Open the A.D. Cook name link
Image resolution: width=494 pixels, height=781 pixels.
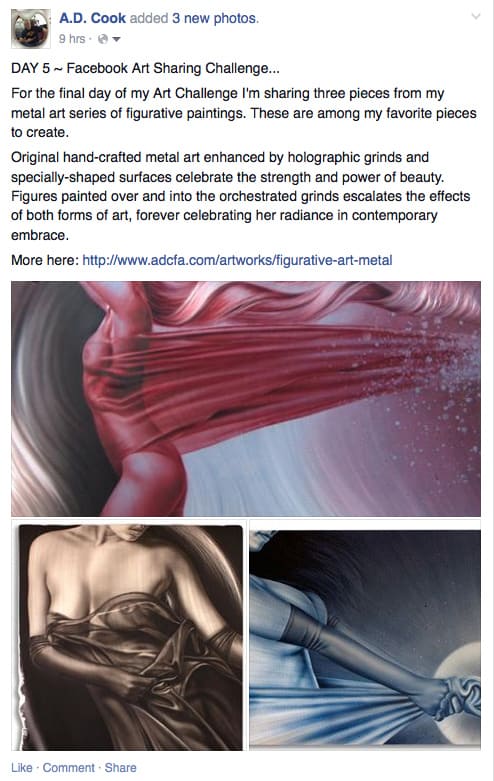(92, 18)
